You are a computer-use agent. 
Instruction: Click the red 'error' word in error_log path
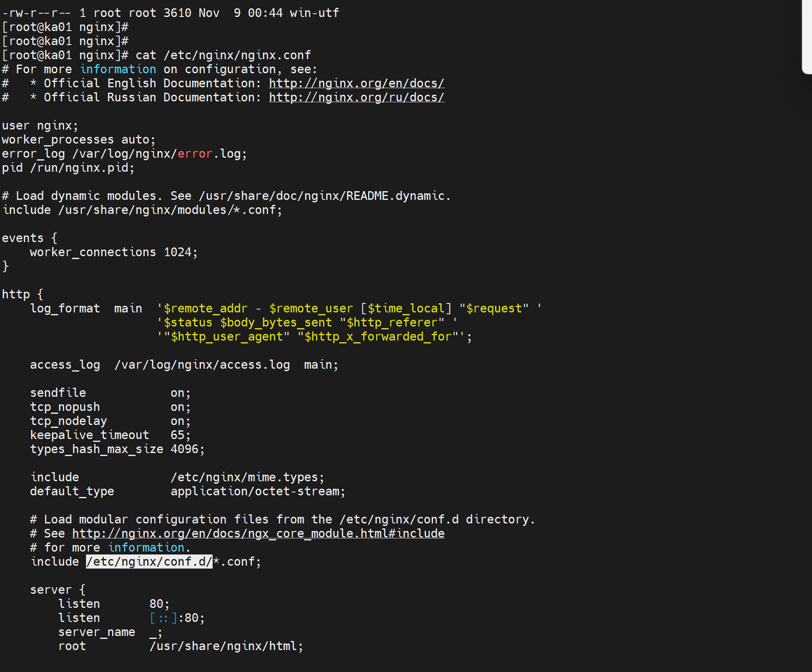[195, 154]
